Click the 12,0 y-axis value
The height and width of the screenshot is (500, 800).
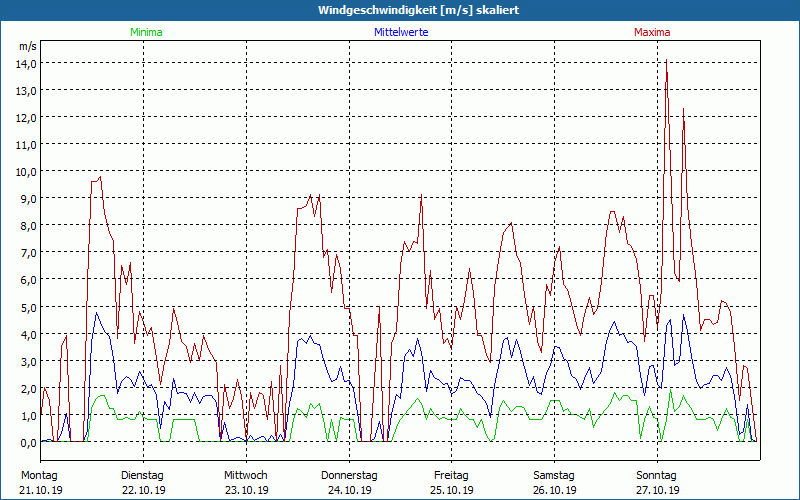[x=26, y=118]
